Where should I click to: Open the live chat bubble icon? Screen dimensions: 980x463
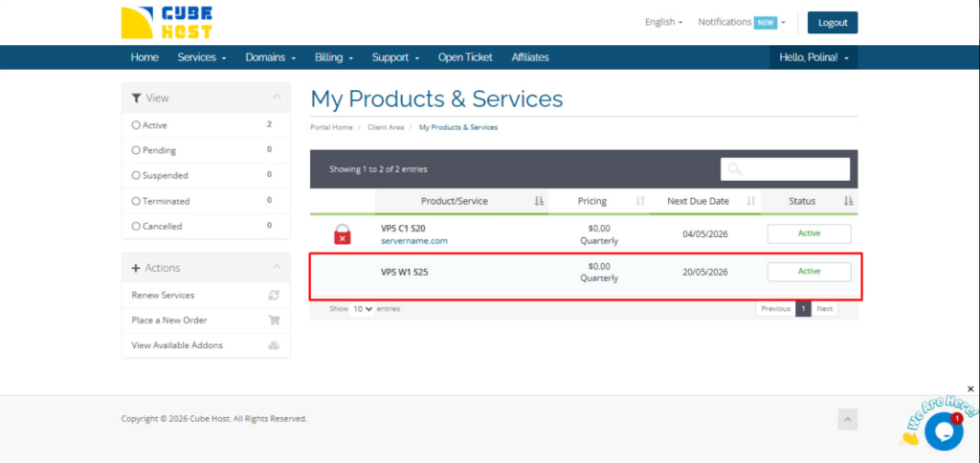(x=943, y=431)
